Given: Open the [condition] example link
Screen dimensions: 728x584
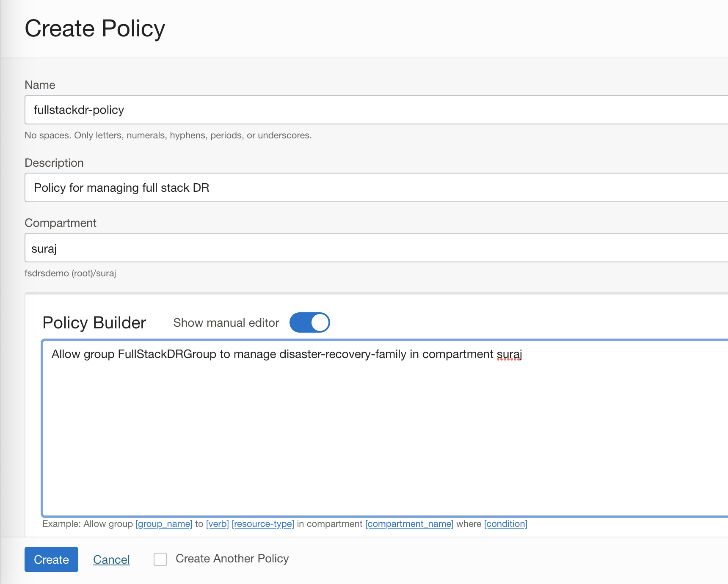Looking at the screenshot, I should coord(506,523).
